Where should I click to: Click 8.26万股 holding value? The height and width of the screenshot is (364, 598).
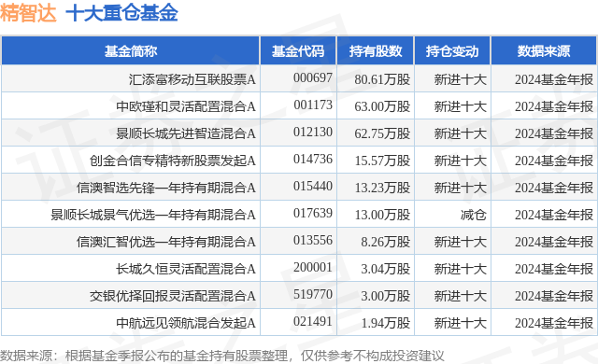[x=386, y=242]
